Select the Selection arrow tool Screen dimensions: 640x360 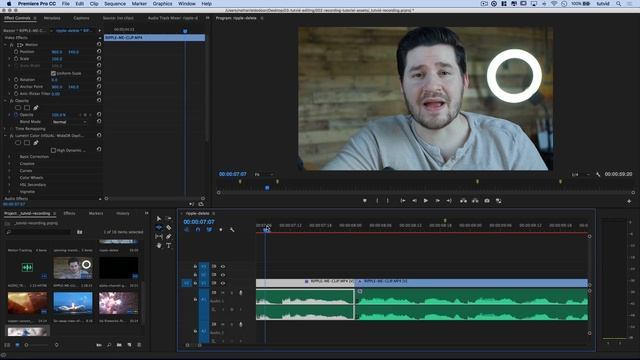159,219
